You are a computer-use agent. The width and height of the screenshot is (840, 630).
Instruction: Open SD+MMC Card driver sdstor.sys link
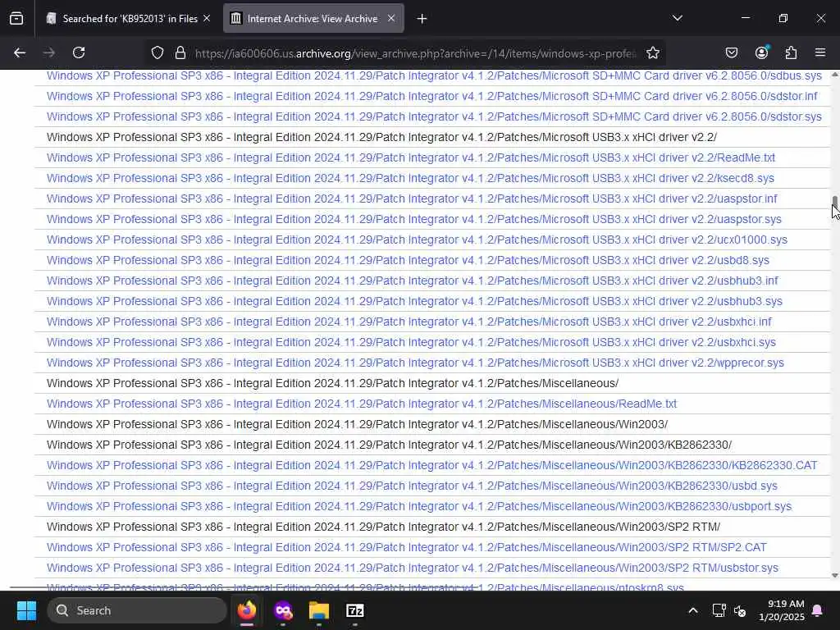[x=434, y=116]
